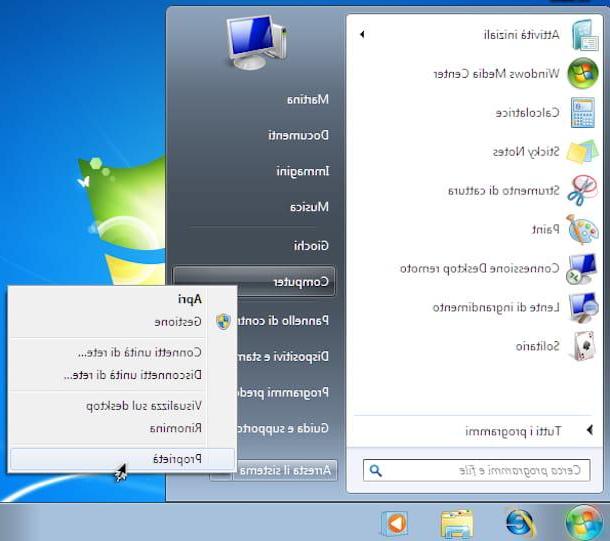
Task: Launch Windows Media Player from the taskbar
Action: tap(394, 523)
